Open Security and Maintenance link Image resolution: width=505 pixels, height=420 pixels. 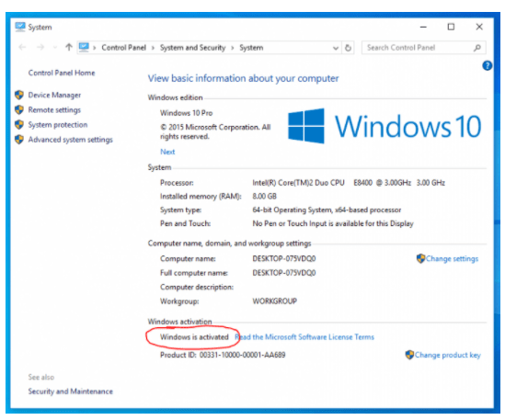point(70,392)
